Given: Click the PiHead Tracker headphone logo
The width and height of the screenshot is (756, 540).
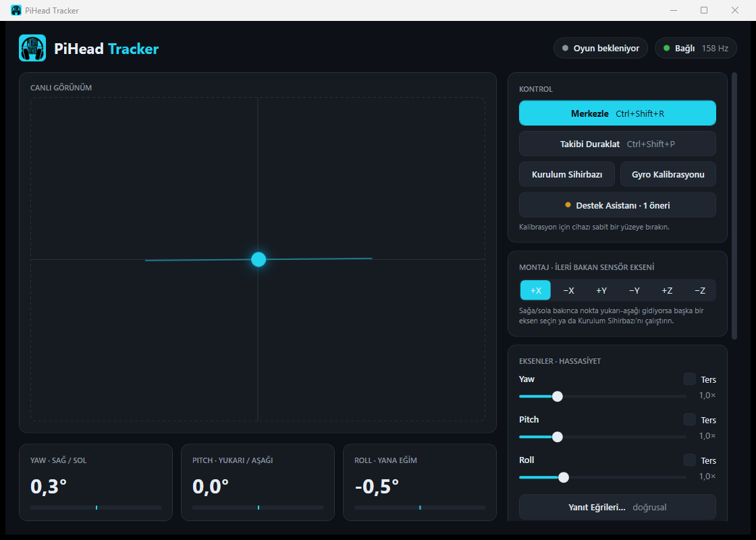Looking at the screenshot, I should (32, 48).
